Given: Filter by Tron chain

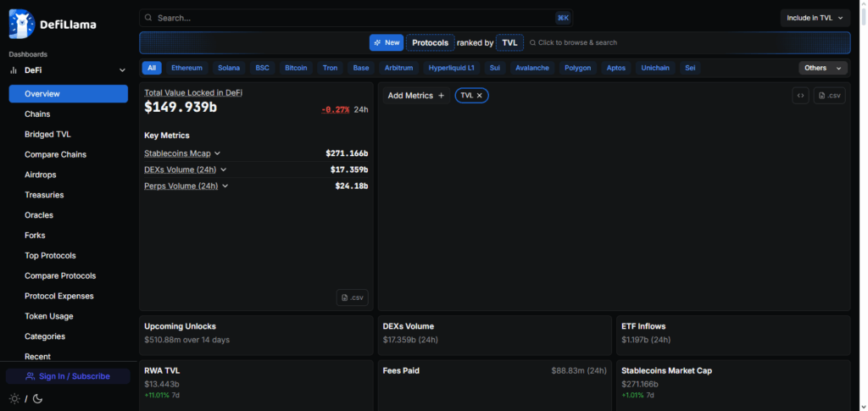Looking at the screenshot, I should coord(330,68).
